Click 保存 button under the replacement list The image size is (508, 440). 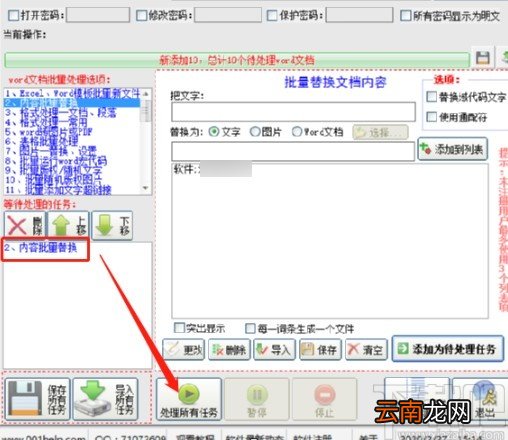320,350
